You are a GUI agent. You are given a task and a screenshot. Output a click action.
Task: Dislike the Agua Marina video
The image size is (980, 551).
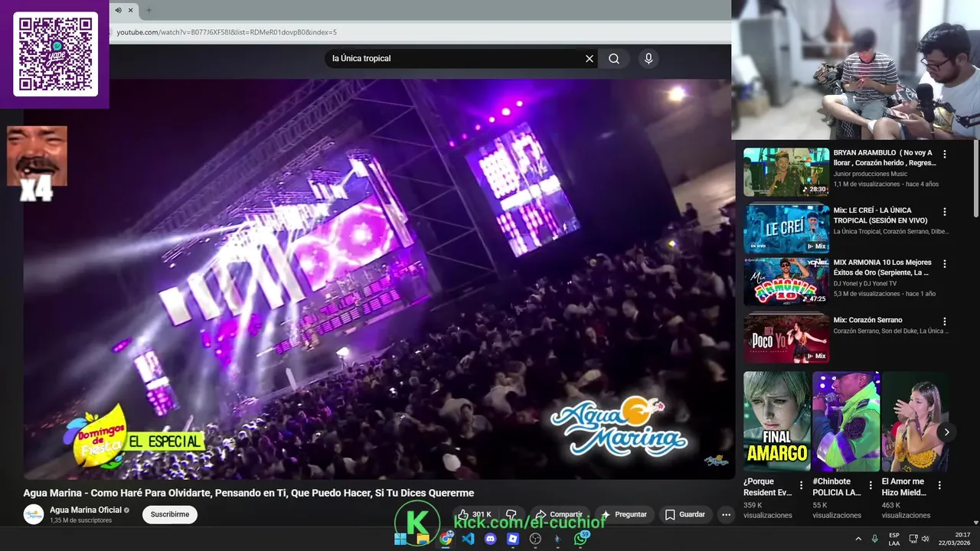511,514
